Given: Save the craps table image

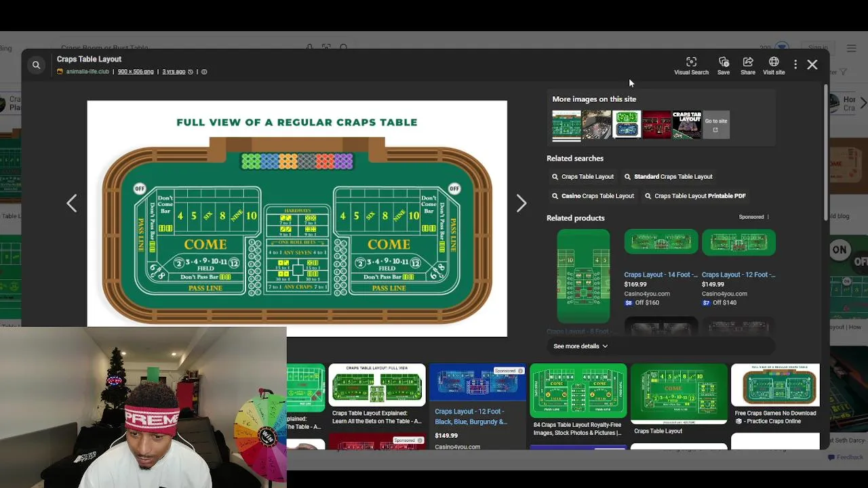Looking at the screenshot, I should pyautogui.click(x=724, y=66).
